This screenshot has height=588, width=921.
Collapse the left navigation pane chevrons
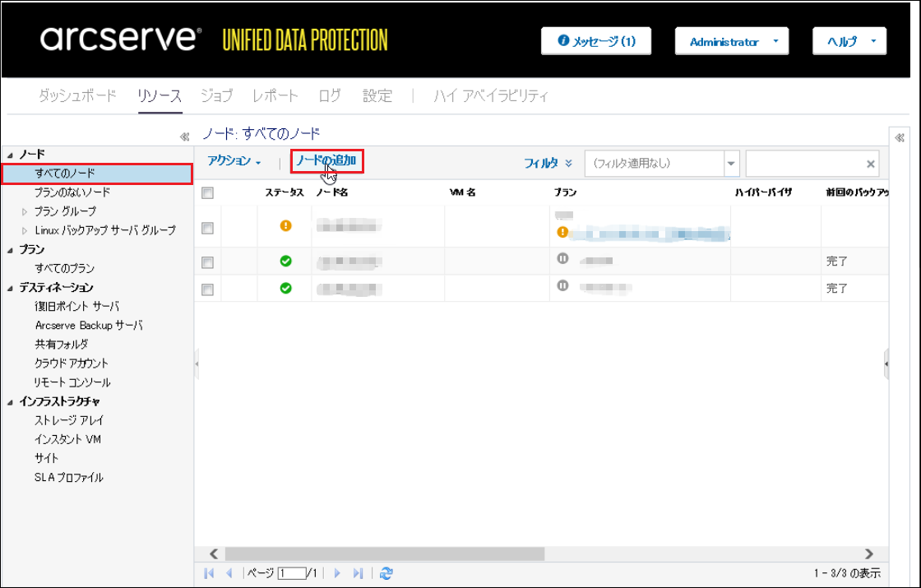[x=184, y=137]
